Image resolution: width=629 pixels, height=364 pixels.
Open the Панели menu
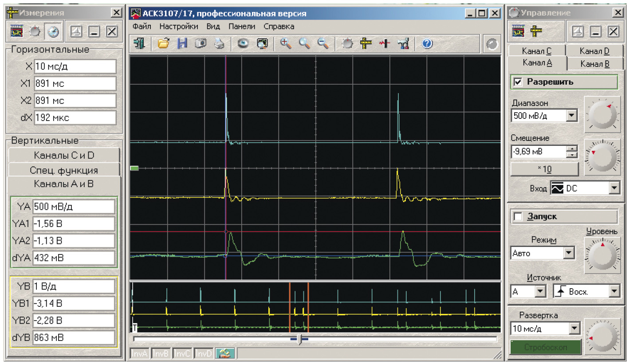242,26
